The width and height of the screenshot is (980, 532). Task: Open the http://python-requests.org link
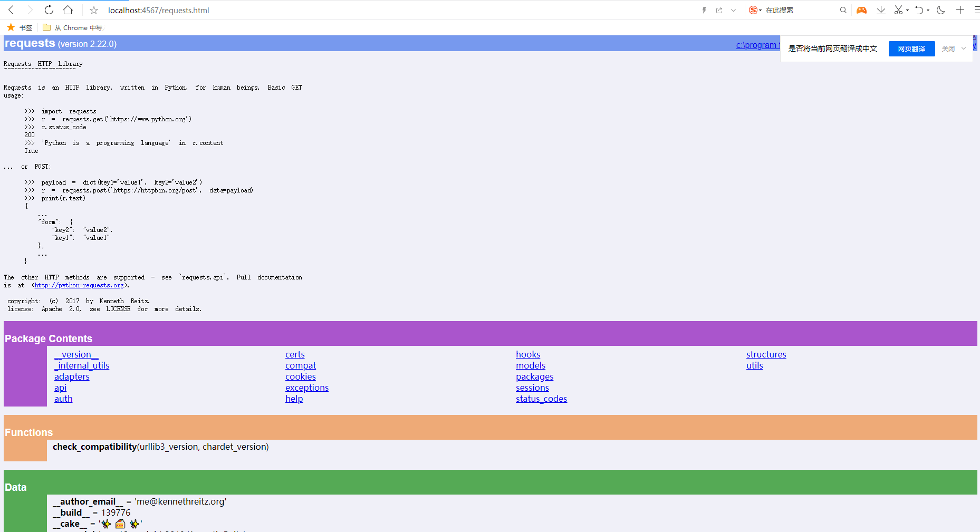[79, 285]
